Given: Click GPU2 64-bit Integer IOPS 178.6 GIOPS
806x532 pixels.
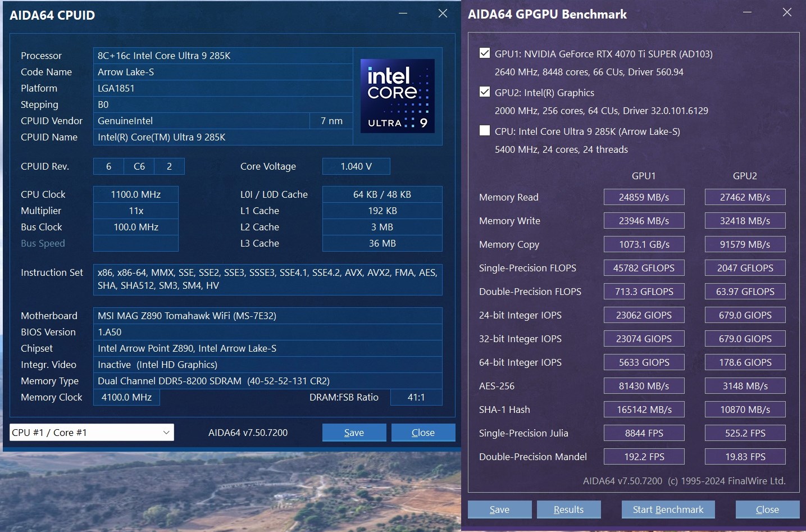Looking at the screenshot, I should pos(745,362).
